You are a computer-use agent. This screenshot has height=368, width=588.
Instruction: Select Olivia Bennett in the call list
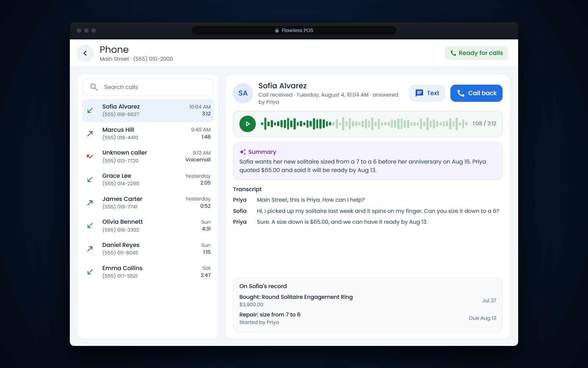click(x=148, y=226)
